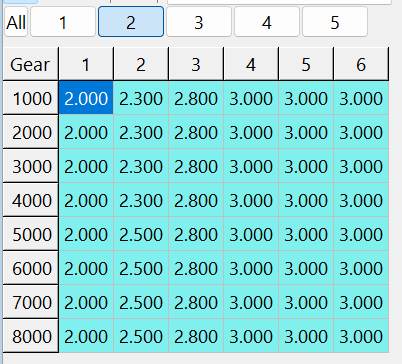The image size is (402, 364).
Task: Select the 5000 RPM row header
Action: coord(30,234)
